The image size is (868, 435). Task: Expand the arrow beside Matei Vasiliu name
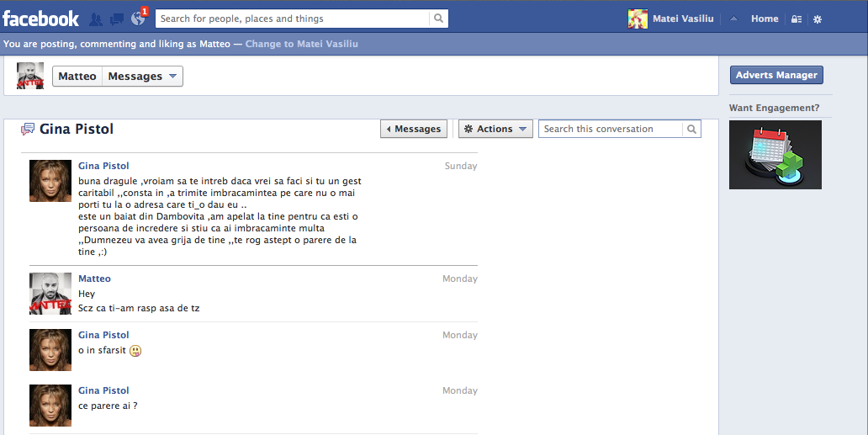733,19
